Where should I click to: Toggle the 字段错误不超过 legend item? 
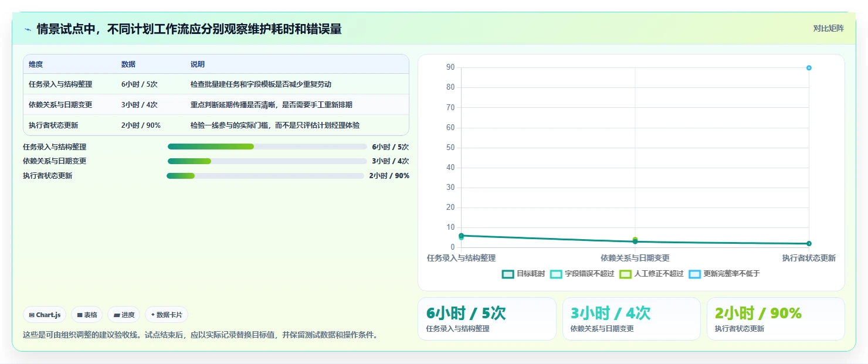[x=582, y=274]
